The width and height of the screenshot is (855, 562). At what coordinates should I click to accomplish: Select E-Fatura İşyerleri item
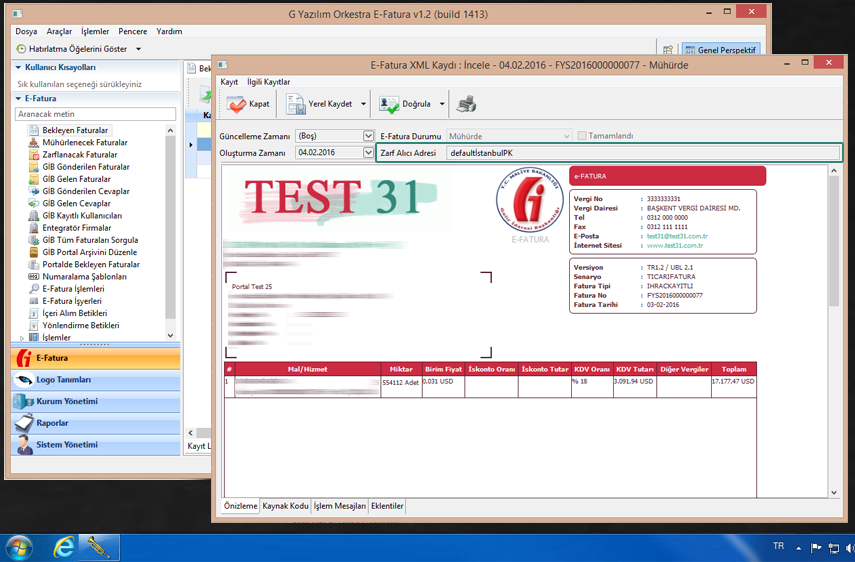71,301
